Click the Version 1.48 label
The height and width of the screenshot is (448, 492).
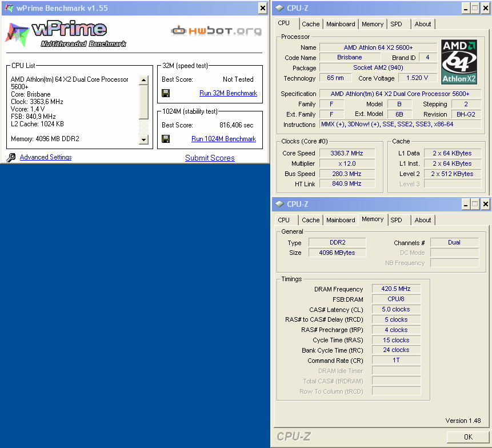pos(463,421)
